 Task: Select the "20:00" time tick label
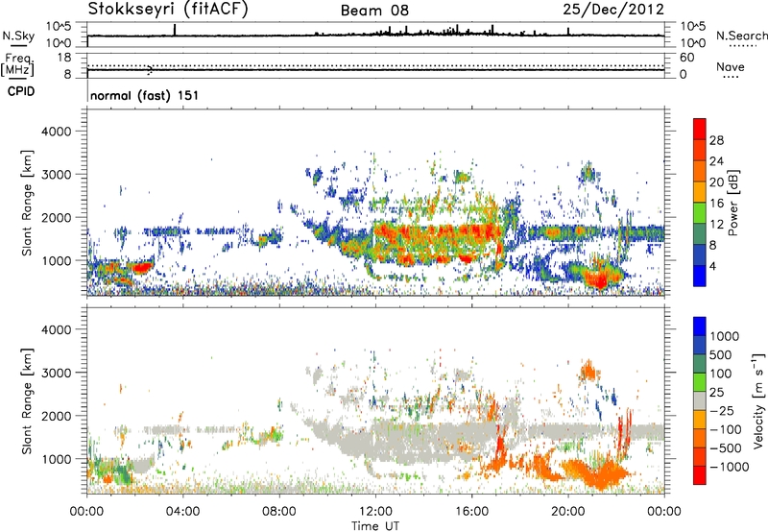click(x=567, y=512)
